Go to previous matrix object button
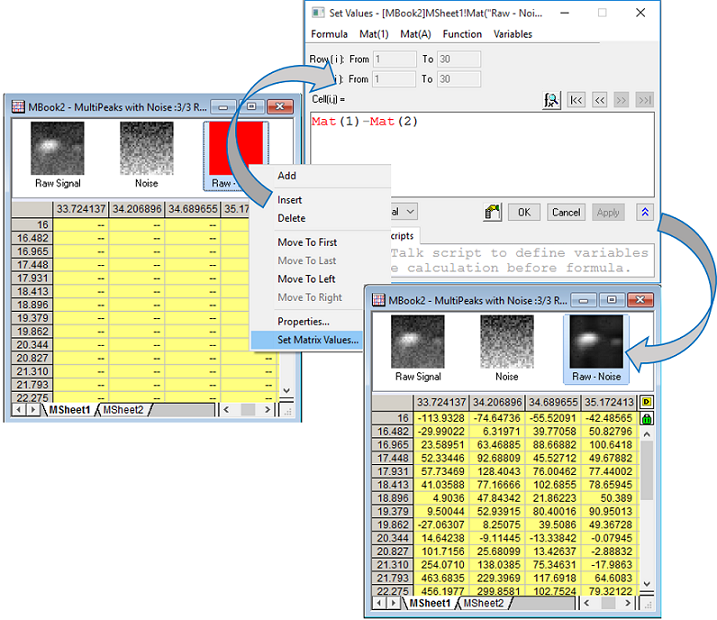This screenshot has height=620, width=717. point(600,100)
